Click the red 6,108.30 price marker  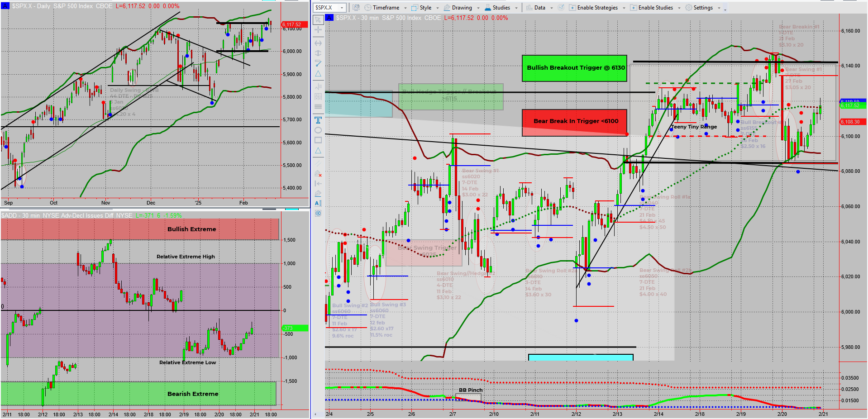853,122
